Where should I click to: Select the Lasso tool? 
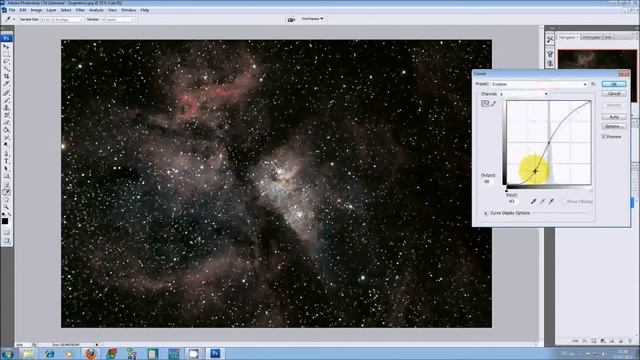click(x=6, y=61)
